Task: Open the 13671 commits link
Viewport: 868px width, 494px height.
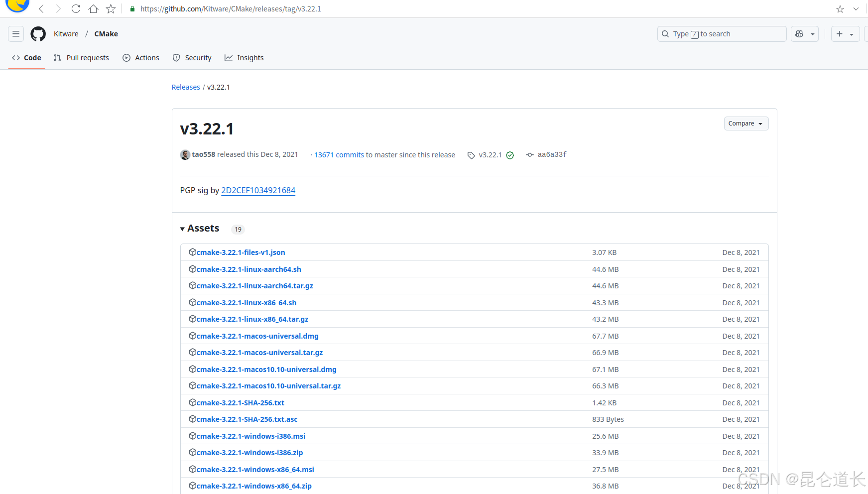Action: [x=339, y=155]
